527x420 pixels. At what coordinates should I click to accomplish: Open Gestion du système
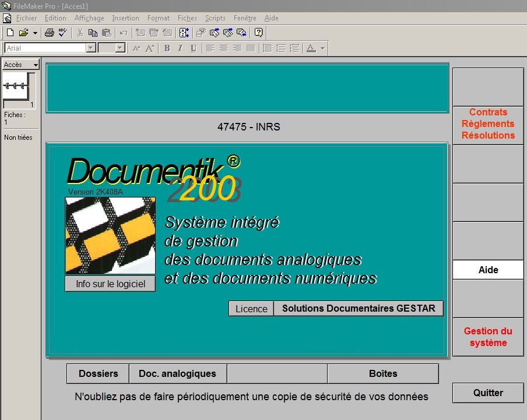tap(488, 337)
